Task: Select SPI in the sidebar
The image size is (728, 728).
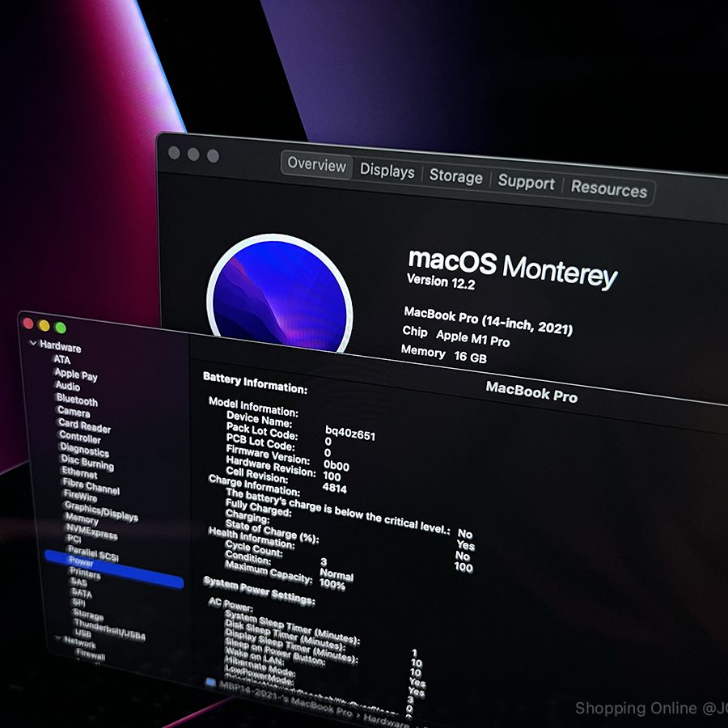Action: (x=79, y=603)
